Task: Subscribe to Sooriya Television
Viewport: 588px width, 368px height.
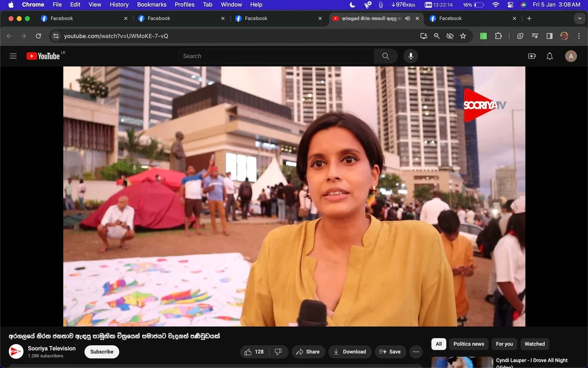Action: point(102,352)
